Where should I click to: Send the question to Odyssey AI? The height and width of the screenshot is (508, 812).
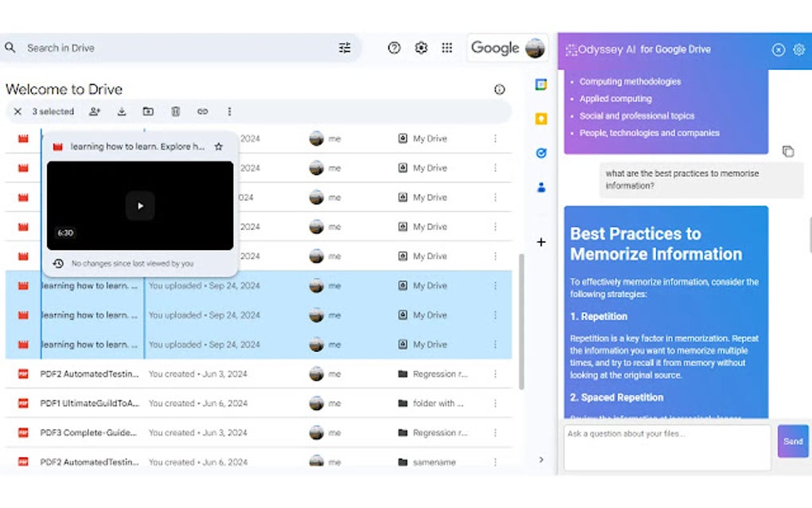coord(792,441)
